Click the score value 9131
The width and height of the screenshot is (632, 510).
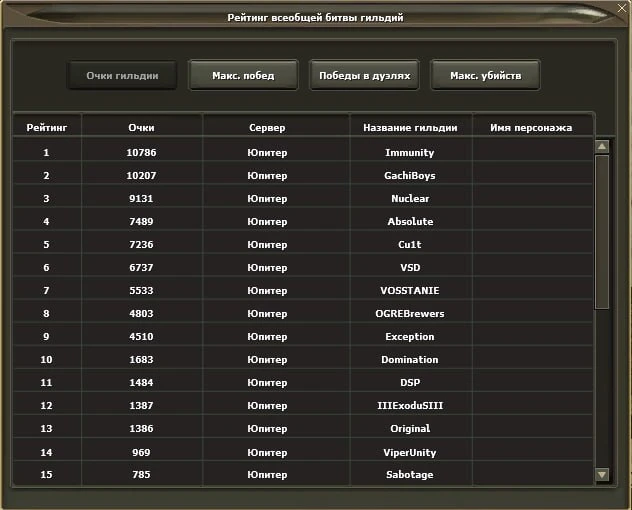tap(141, 199)
